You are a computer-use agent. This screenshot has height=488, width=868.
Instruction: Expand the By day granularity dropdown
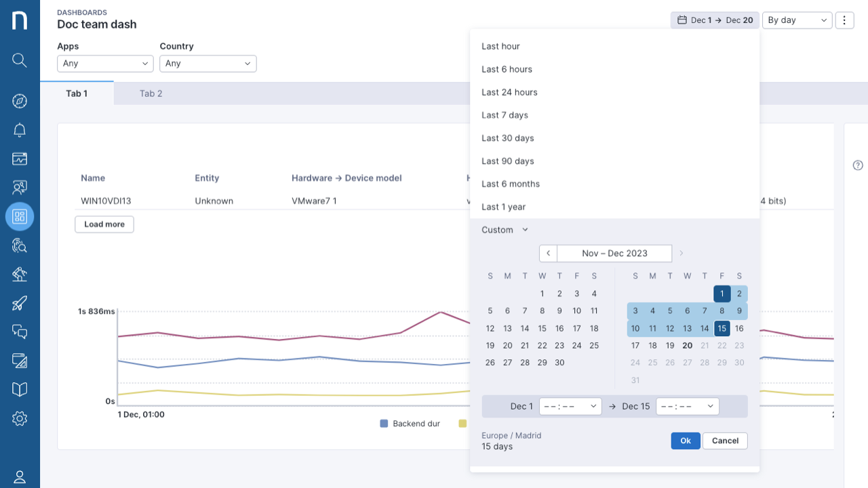point(797,20)
